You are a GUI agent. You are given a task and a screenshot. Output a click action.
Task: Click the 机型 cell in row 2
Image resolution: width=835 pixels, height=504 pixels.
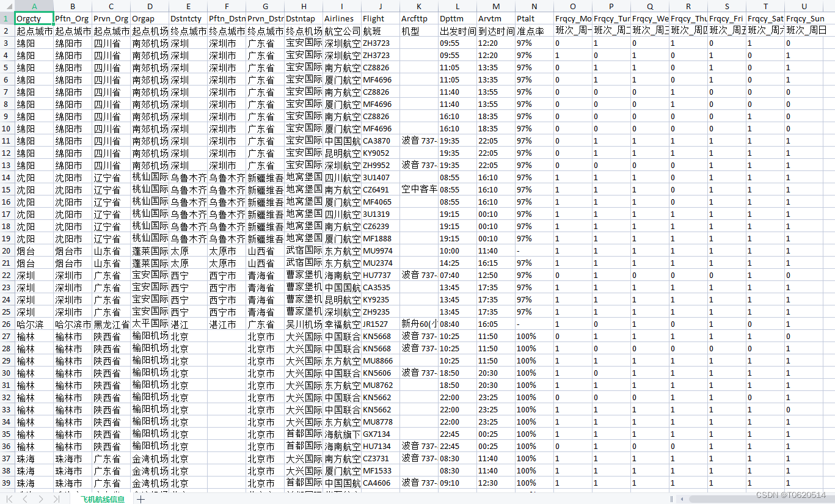pos(419,31)
